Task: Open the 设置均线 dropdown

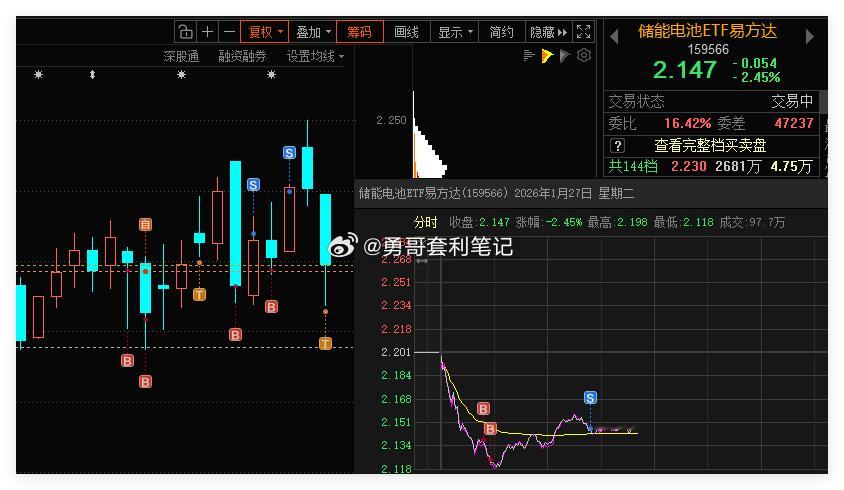Action: click(x=315, y=56)
